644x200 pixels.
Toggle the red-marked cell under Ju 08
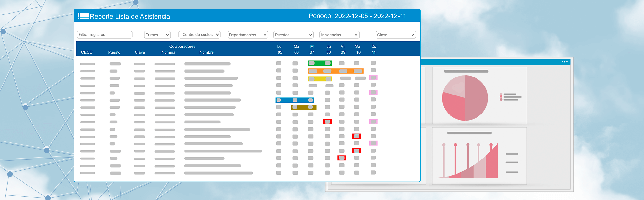(x=327, y=122)
